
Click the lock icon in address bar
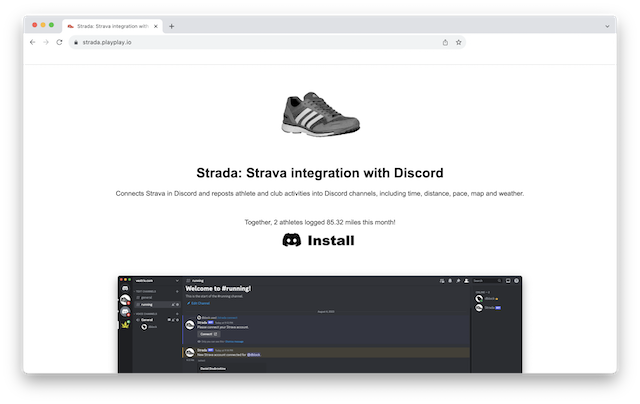(x=76, y=42)
